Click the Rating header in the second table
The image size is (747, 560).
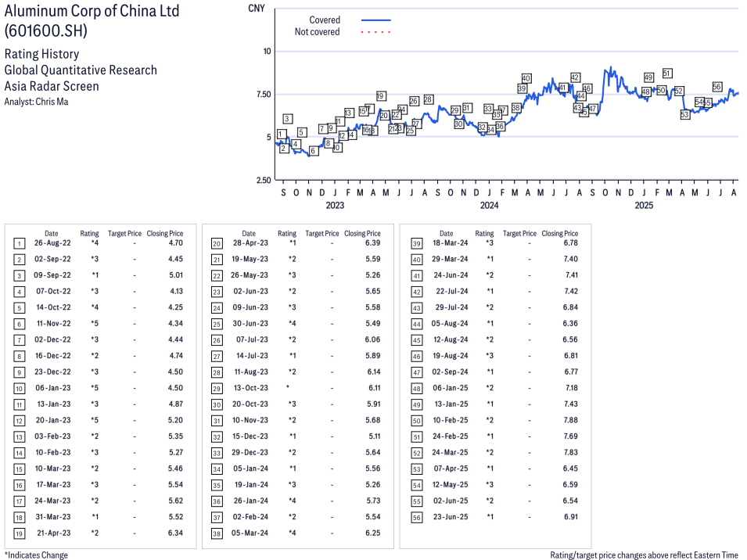click(287, 233)
